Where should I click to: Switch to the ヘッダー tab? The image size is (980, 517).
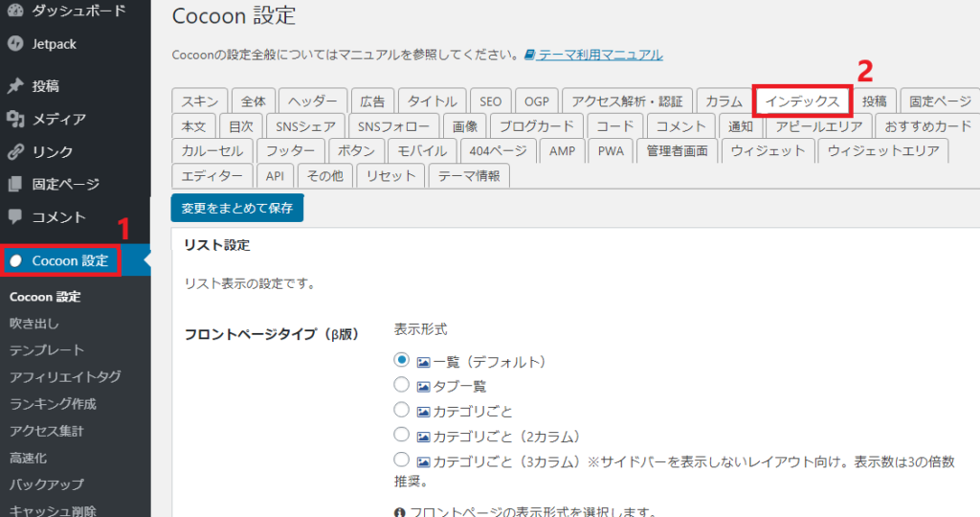click(313, 101)
